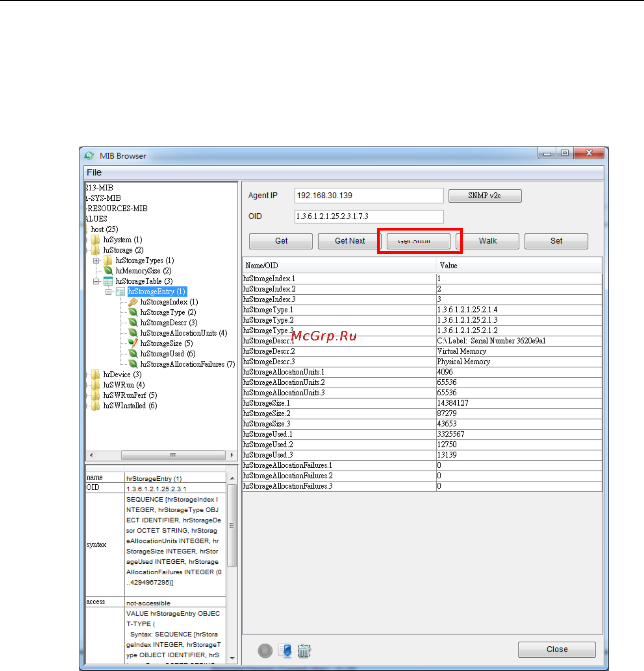The width and height of the screenshot is (644, 671).
Task: Click the hrStorageTable table icon
Action: tap(108, 281)
